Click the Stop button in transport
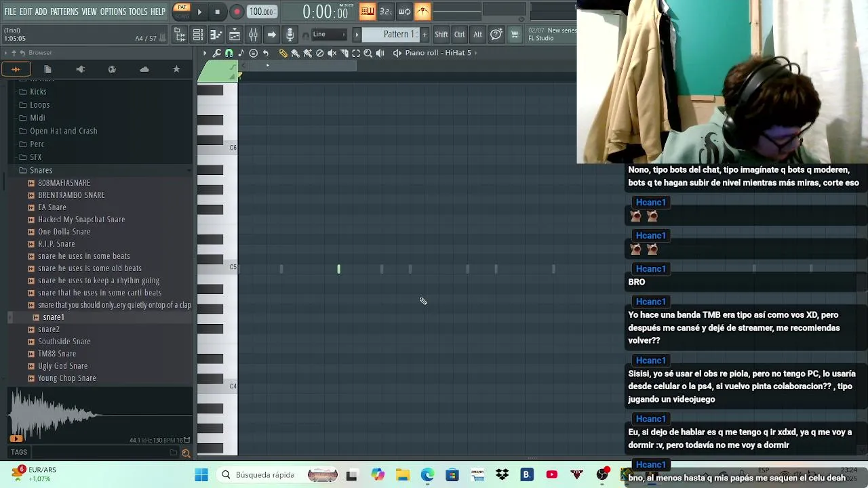This screenshot has width=868, height=488. (x=217, y=12)
